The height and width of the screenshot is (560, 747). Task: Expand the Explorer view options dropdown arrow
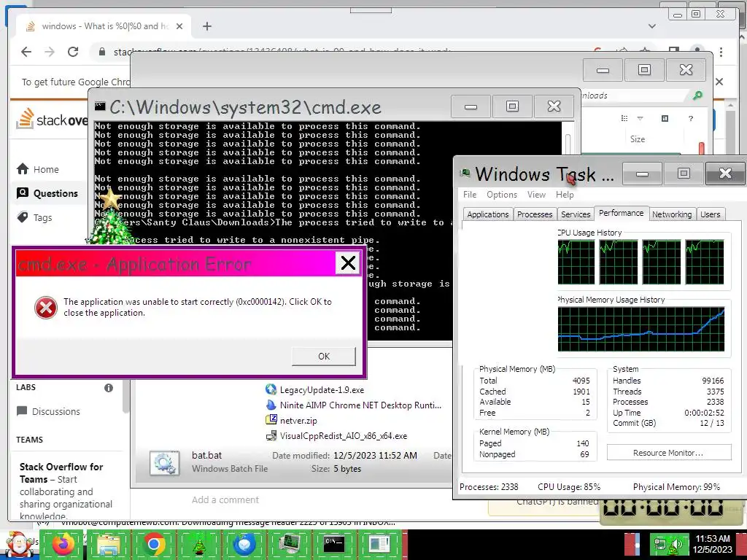(x=640, y=118)
